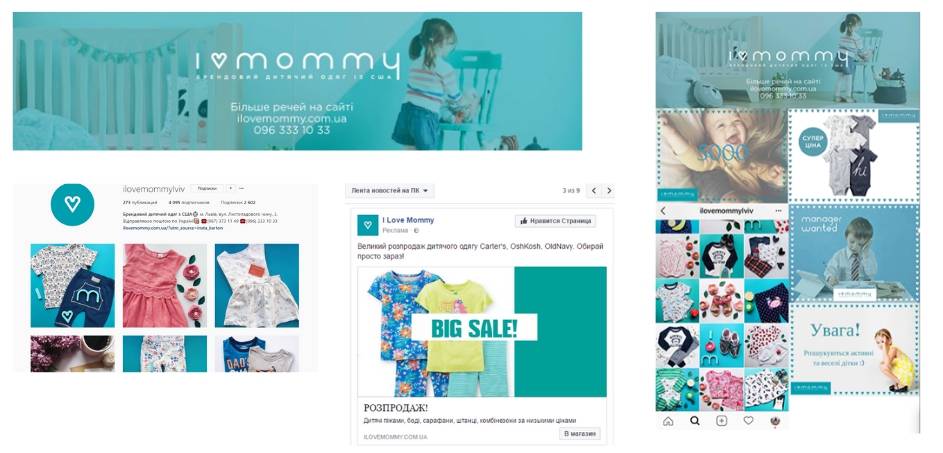
Task: Click the 'В магазин' shop button
Action: click(x=580, y=434)
